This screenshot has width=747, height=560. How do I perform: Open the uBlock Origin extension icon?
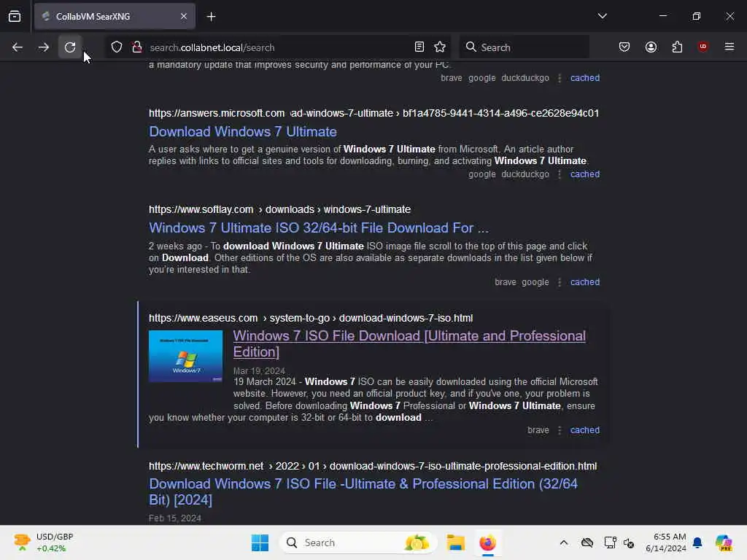pos(703,47)
